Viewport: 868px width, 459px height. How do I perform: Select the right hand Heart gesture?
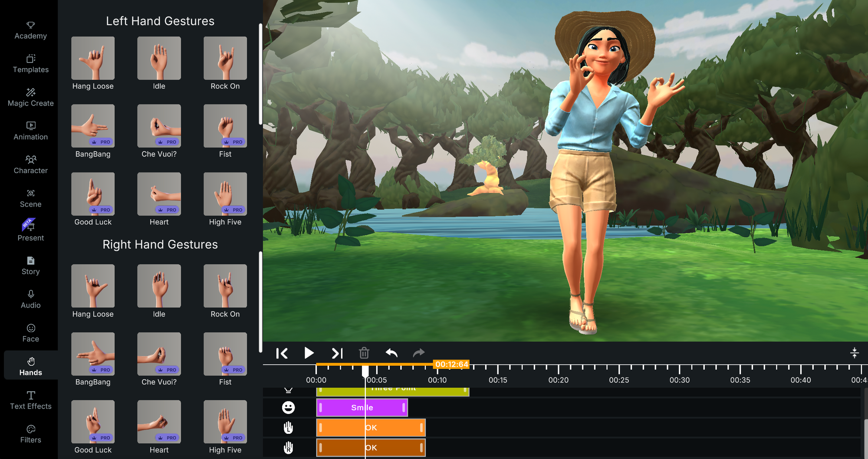[x=159, y=421]
